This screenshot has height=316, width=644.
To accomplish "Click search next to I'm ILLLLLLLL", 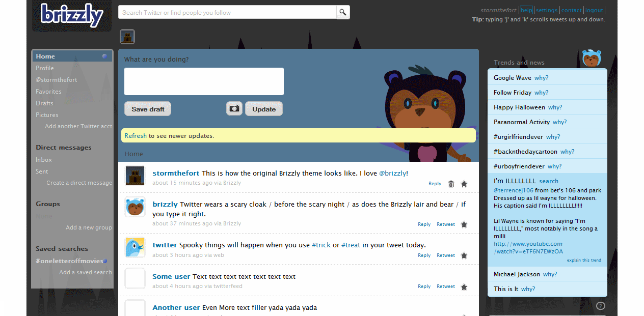I will tap(549, 181).
